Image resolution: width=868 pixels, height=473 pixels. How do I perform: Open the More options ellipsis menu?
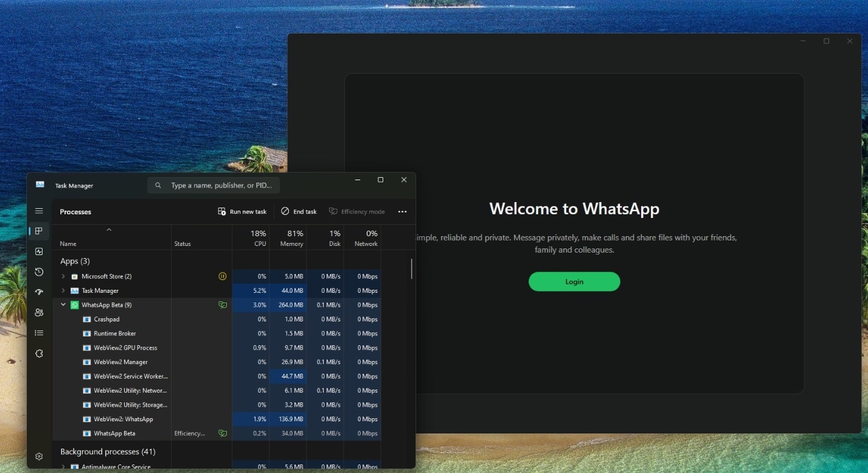coord(402,211)
